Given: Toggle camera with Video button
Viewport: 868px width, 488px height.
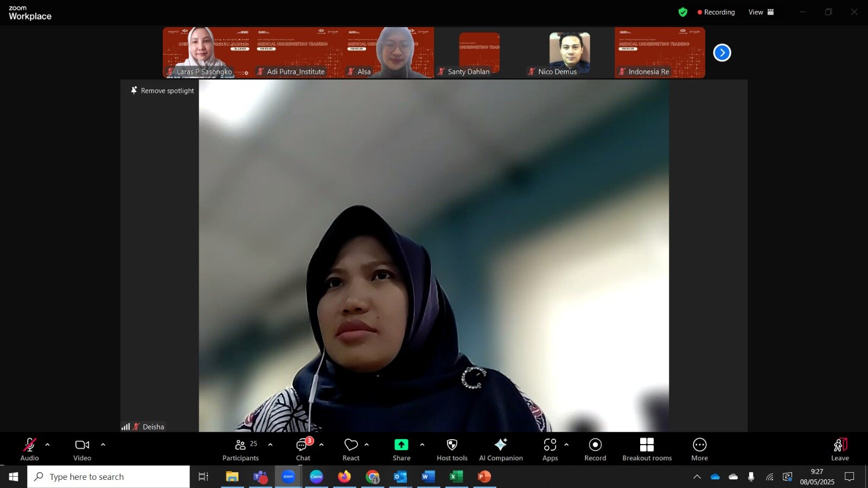Looking at the screenshot, I should [82, 450].
